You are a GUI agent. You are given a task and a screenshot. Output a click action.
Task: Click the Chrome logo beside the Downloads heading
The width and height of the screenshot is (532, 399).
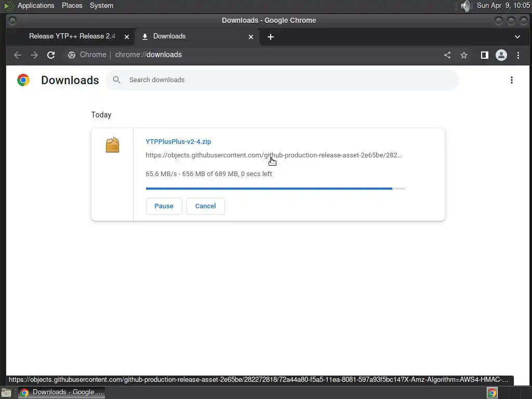point(23,80)
